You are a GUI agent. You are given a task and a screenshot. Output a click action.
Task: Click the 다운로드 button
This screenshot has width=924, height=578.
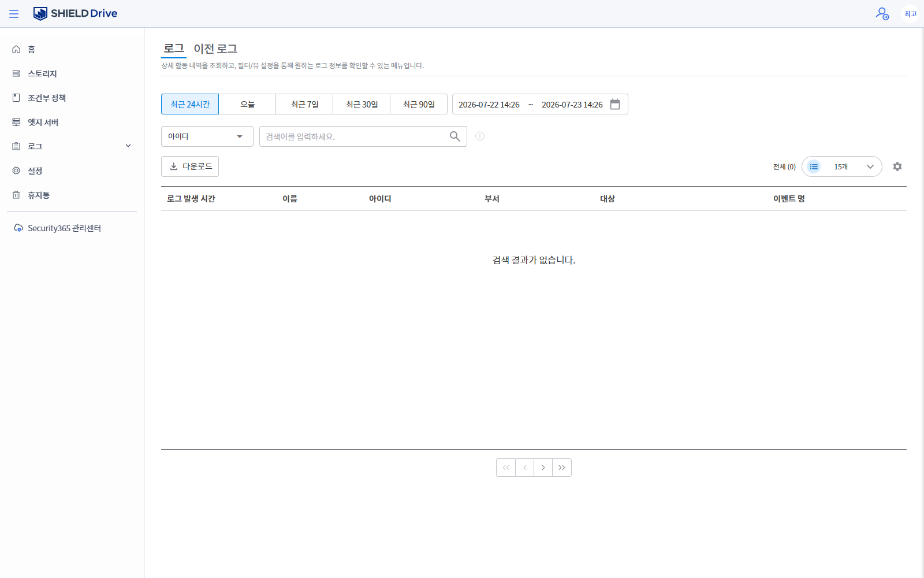pyautogui.click(x=190, y=166)
